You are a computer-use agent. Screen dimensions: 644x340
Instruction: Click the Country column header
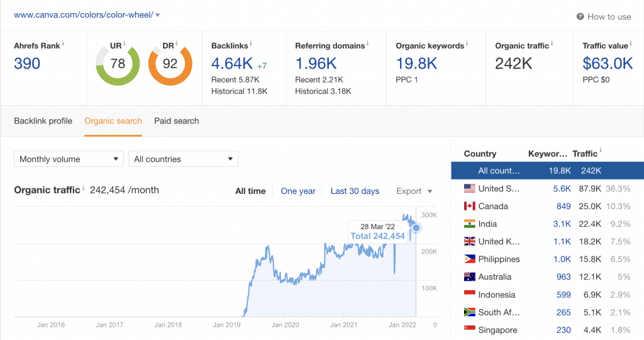click(480, 154)
